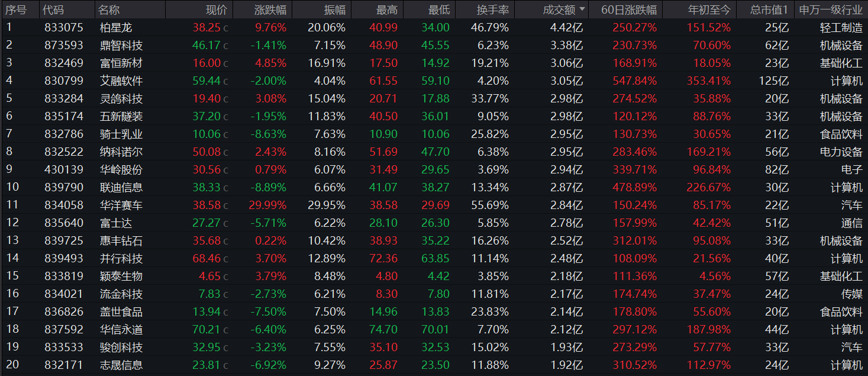
Task: Click stock name 华岭股份
Action: tap(121, 169)
